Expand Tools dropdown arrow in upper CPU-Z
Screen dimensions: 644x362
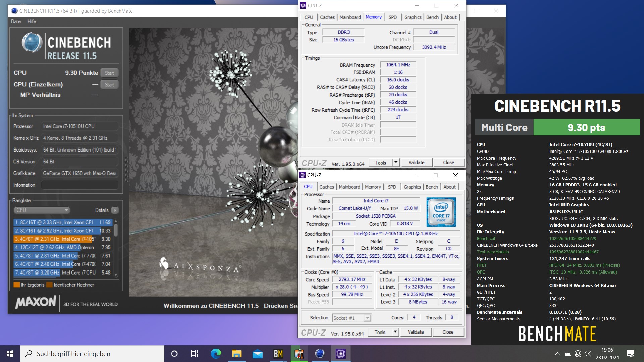coord(396,163)
